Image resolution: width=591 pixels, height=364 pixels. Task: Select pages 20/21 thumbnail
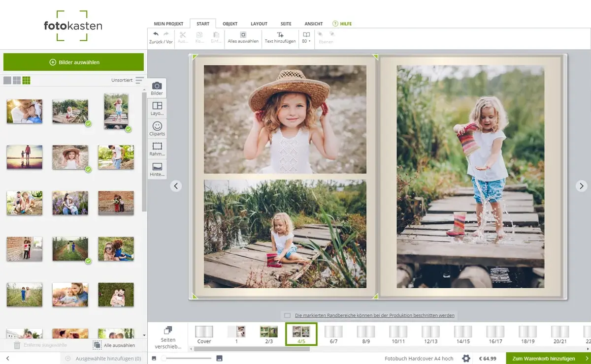tap(560, 334)
